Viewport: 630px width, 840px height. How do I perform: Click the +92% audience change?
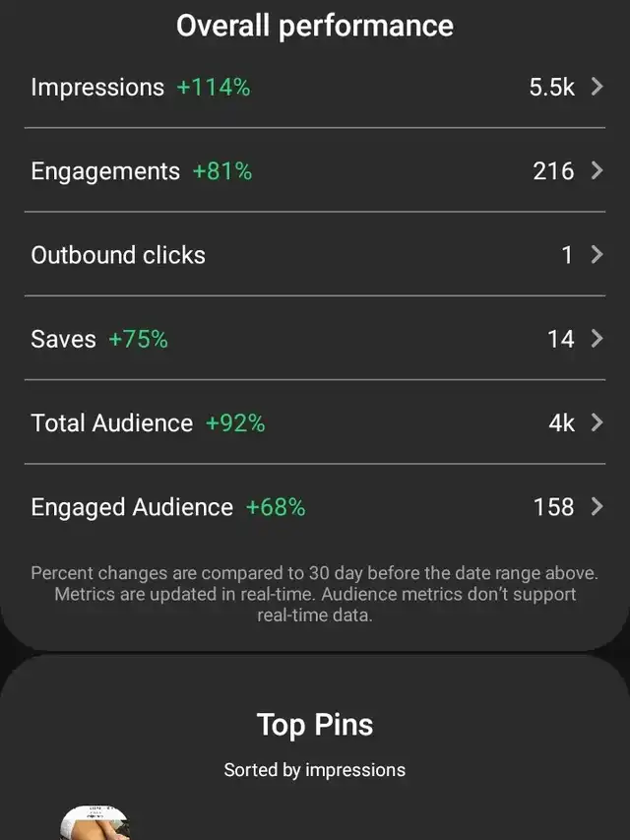click(x=235, y=423)
